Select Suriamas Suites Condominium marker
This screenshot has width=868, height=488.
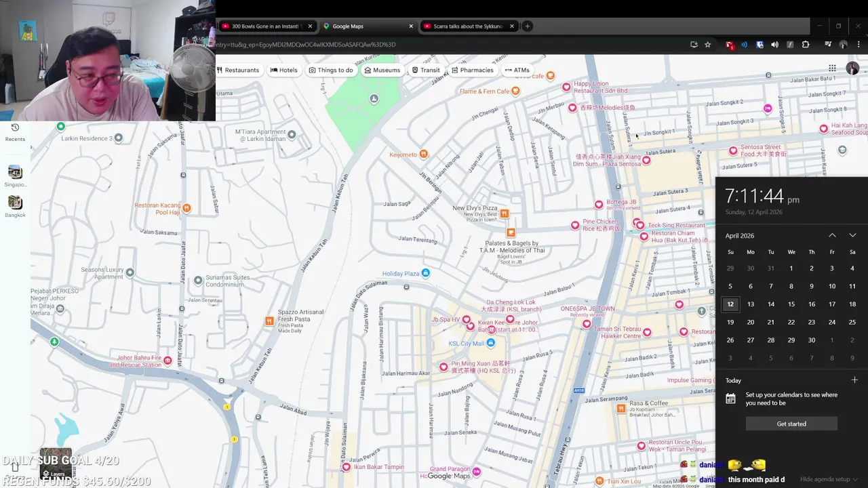(198, 280)
